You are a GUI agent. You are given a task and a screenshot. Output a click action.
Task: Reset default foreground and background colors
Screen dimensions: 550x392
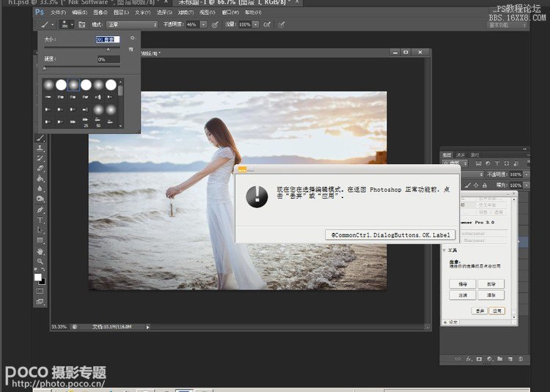pyautogui.click(x=36, y=270)
